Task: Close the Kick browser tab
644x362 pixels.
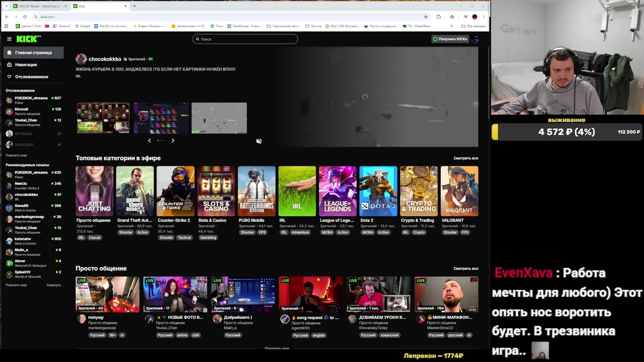Action: pyautogui.click(x=126, y=6)
